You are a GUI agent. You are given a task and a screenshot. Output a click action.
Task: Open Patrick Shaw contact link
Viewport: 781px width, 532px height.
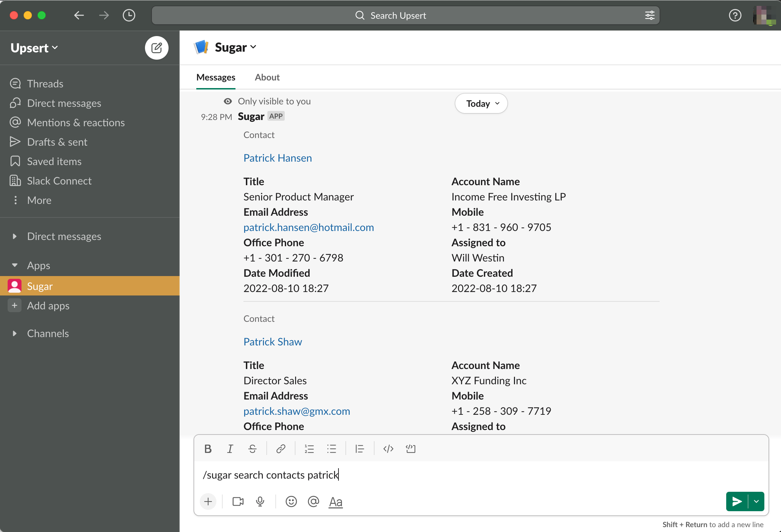pos(272,341)
